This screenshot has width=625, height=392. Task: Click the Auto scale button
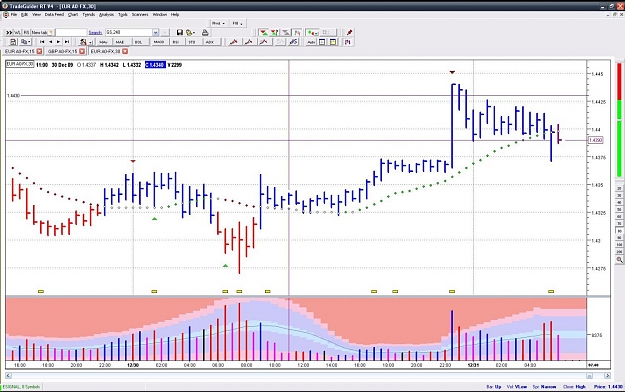311,42
